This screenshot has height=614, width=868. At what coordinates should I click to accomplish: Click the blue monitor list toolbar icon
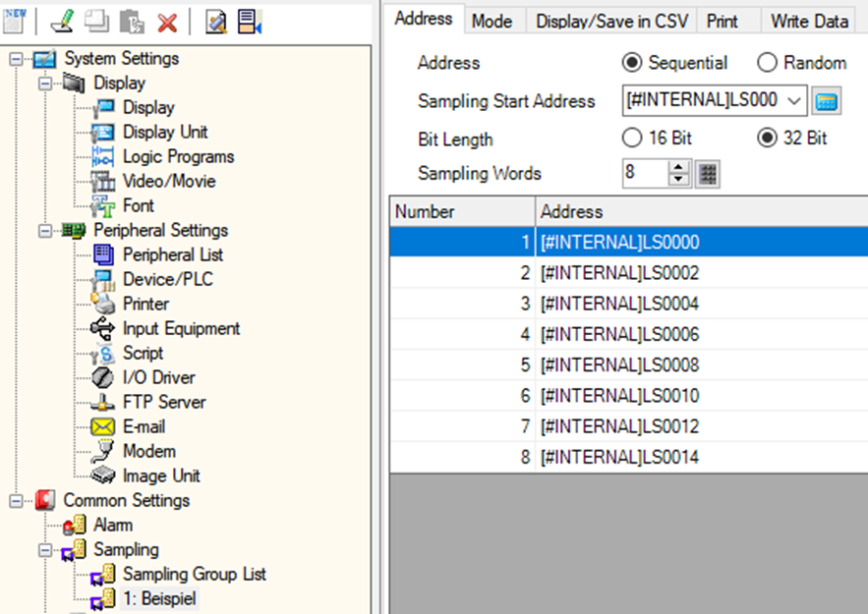point(250,23)
